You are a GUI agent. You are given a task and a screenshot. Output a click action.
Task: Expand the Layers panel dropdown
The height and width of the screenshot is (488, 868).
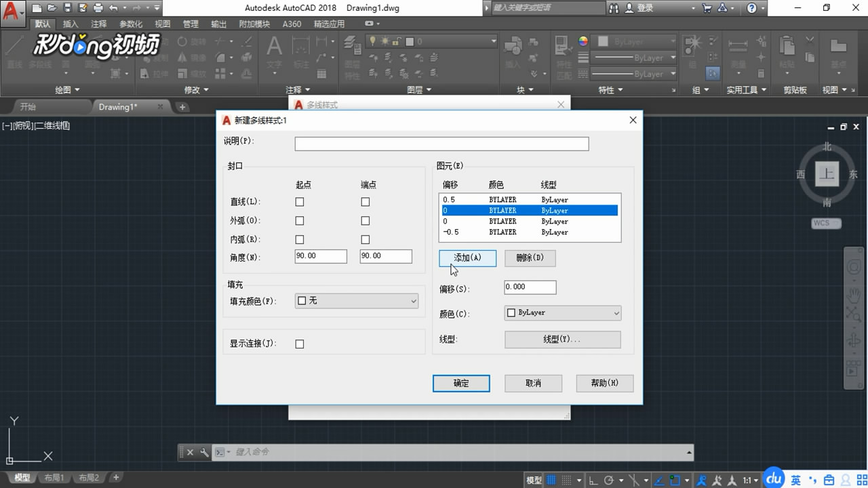[x=419, y=89]
